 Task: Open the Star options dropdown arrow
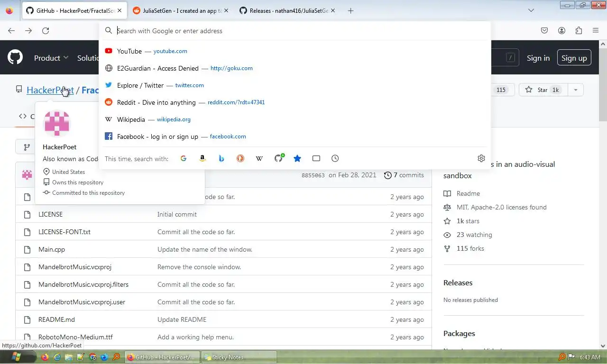(x=575, y=90)
